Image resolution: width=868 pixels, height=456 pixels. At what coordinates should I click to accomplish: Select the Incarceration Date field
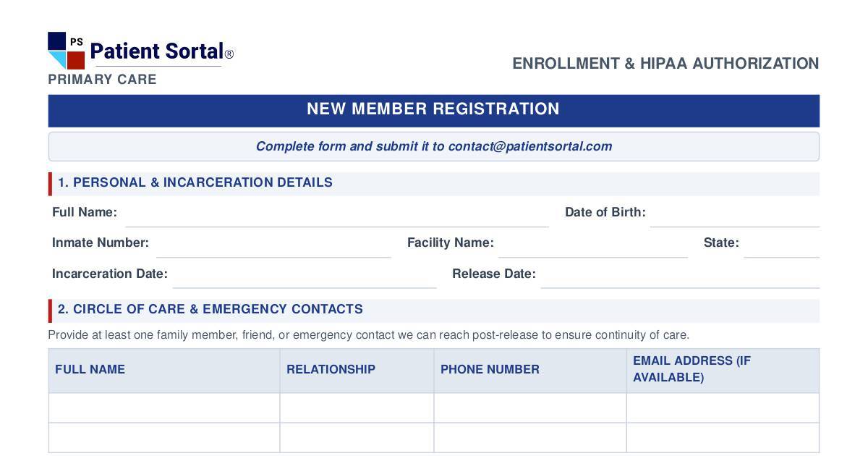pos(305,275)
